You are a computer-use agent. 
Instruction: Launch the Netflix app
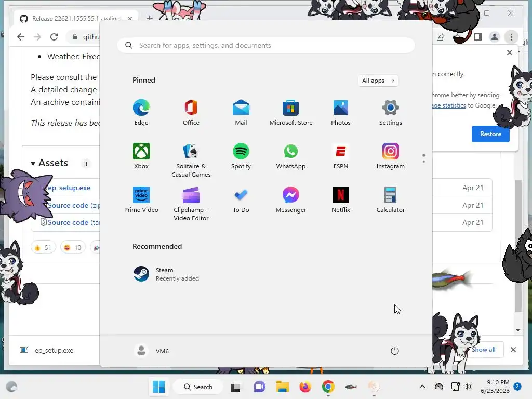click(341, 200)
